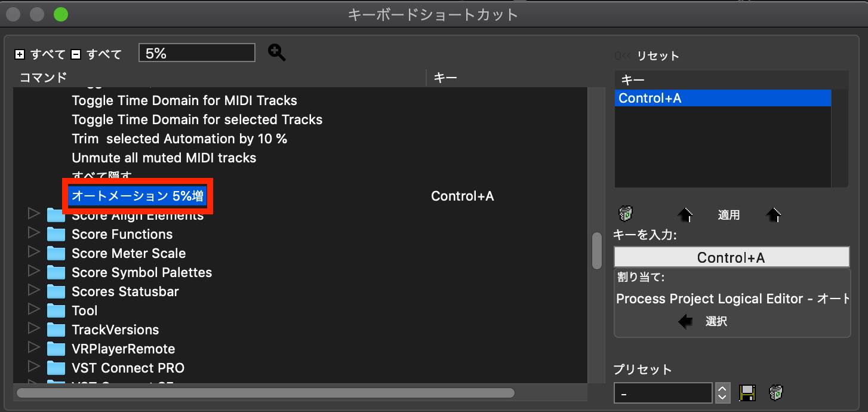Click the キー column header of command list
The width and height of the screenshot is (868, 412).
445,77
